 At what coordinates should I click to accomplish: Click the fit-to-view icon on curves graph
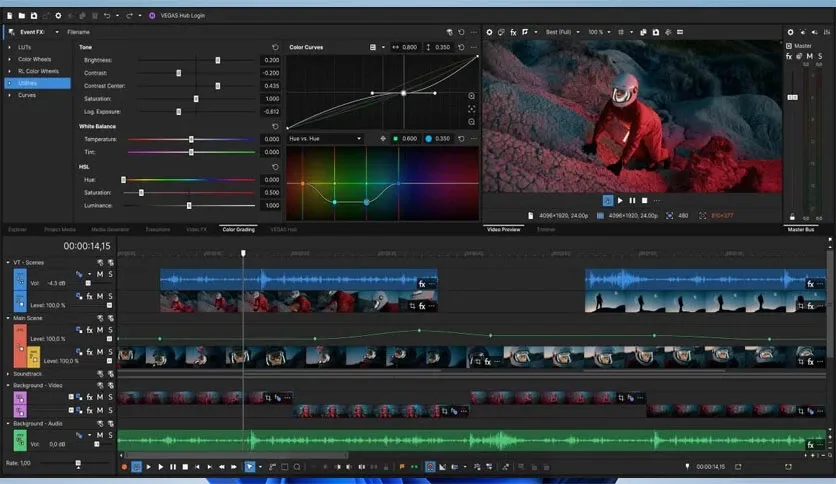(471, 109)
